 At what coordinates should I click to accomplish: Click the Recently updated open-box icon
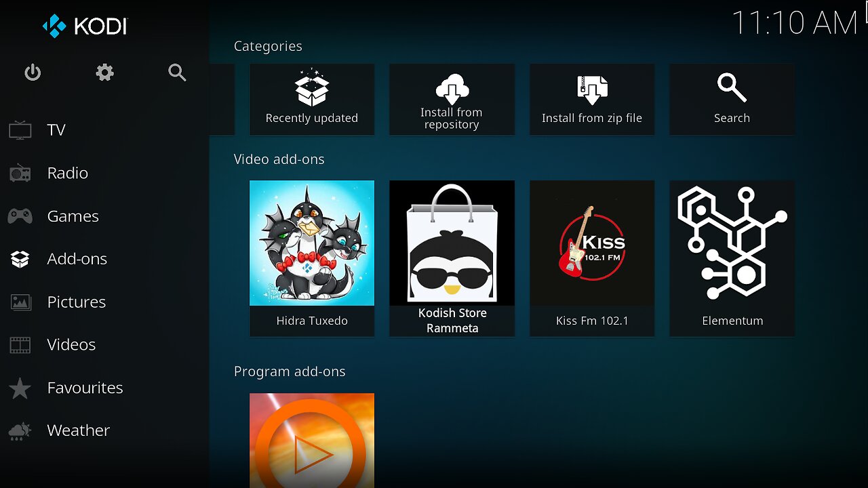click(312, 88)
